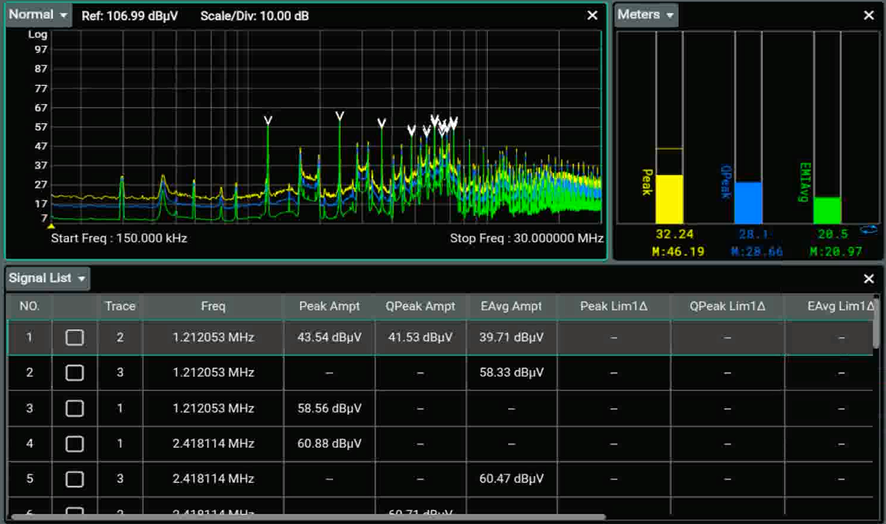Click the tallest peak marker near 2.4 MHz
This screenshot has width=886, height=524.
coord(340,116)
